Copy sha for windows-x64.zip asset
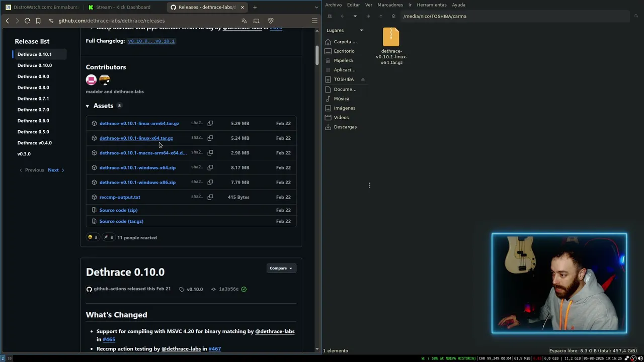This screenshot has height=362, width=644. point(210,167)
